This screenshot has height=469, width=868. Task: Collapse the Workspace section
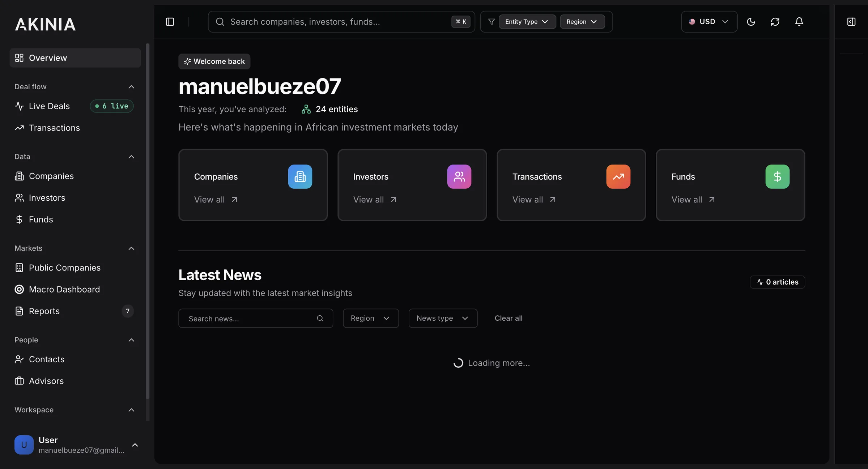tap(131, 410)
